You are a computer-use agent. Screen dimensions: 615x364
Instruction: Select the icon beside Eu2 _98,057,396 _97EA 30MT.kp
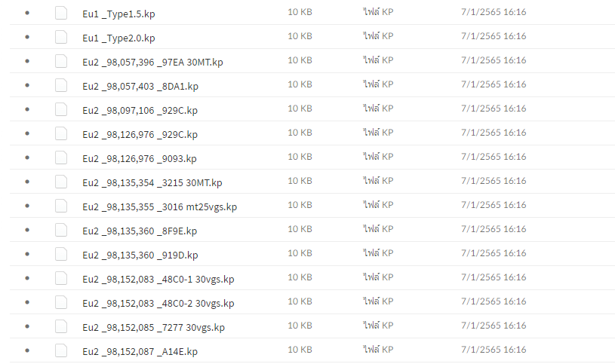(61, 61)
